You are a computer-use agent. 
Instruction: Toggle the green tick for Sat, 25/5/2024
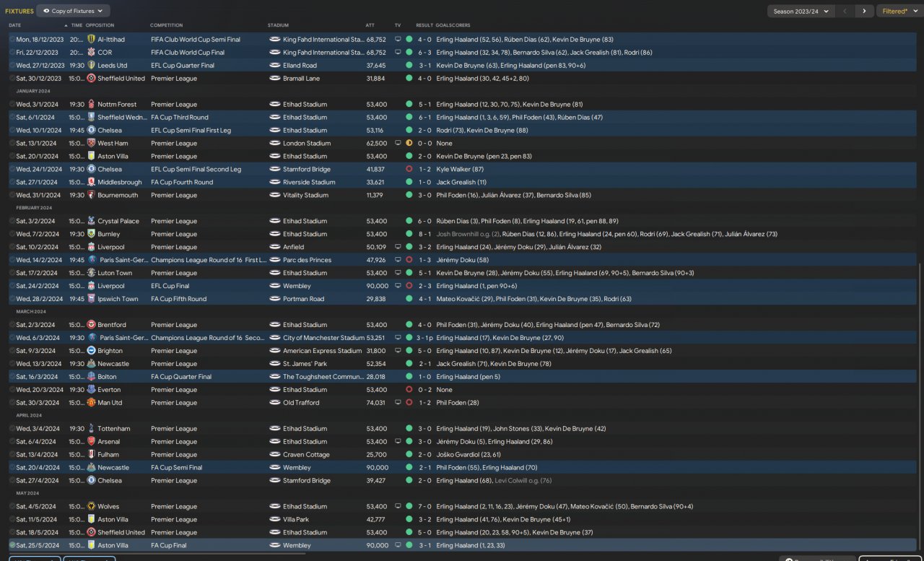12,546
